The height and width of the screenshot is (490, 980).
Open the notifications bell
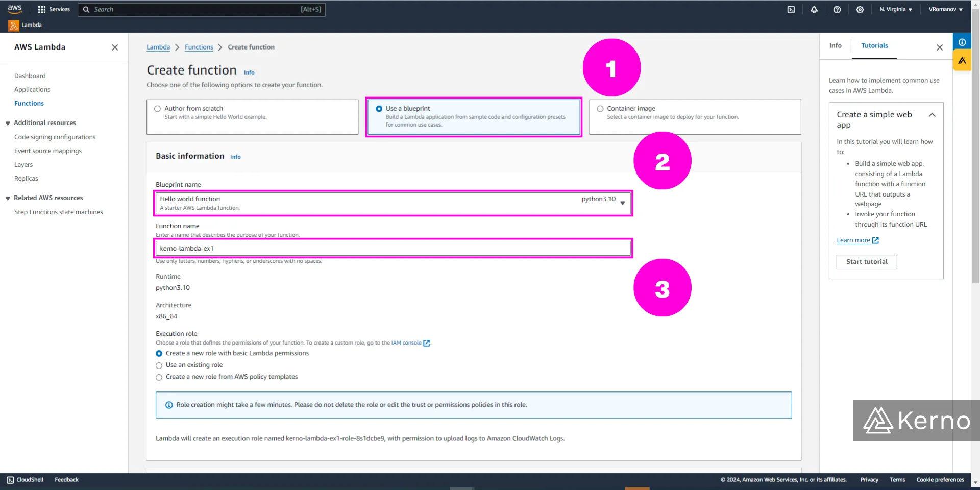point(814,9)
